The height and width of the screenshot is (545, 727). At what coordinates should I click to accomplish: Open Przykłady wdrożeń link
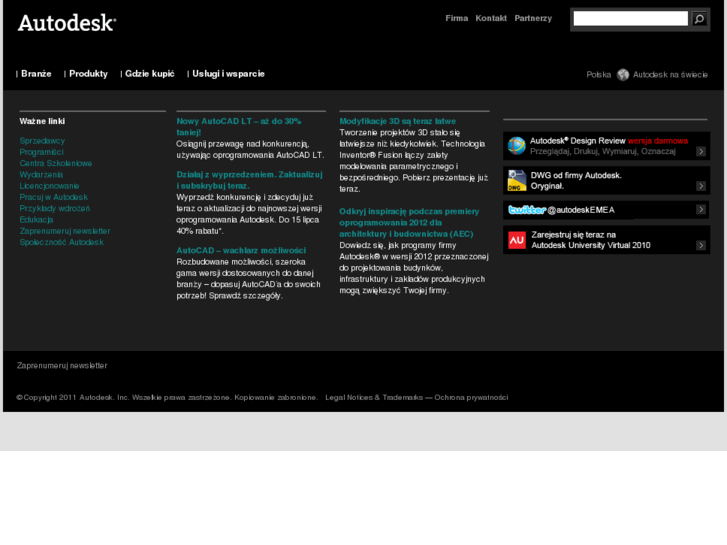[55, 208]
